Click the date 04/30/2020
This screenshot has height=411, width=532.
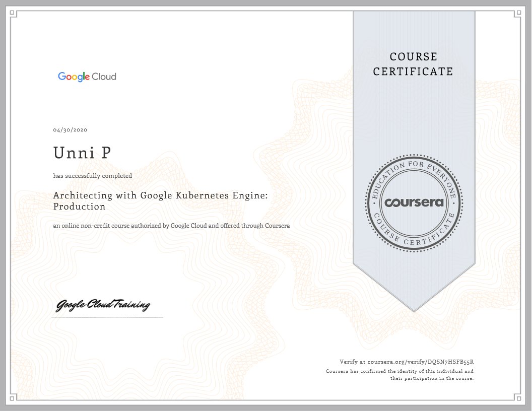click(70, 130)
